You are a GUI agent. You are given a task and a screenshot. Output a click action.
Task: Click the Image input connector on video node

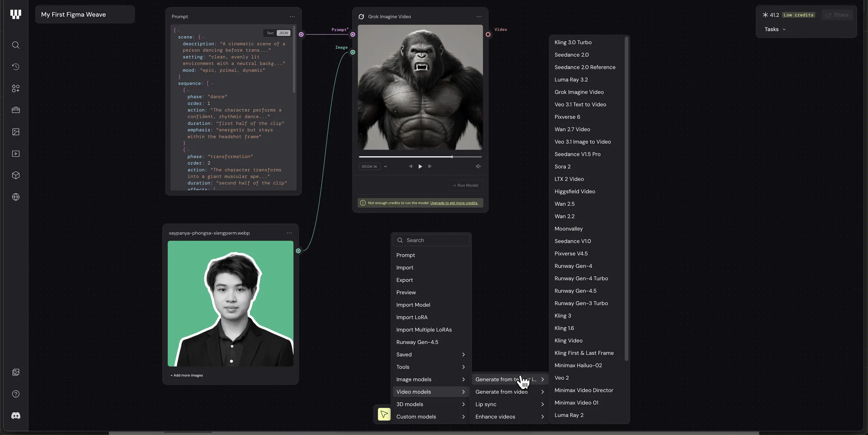(353, 52)
